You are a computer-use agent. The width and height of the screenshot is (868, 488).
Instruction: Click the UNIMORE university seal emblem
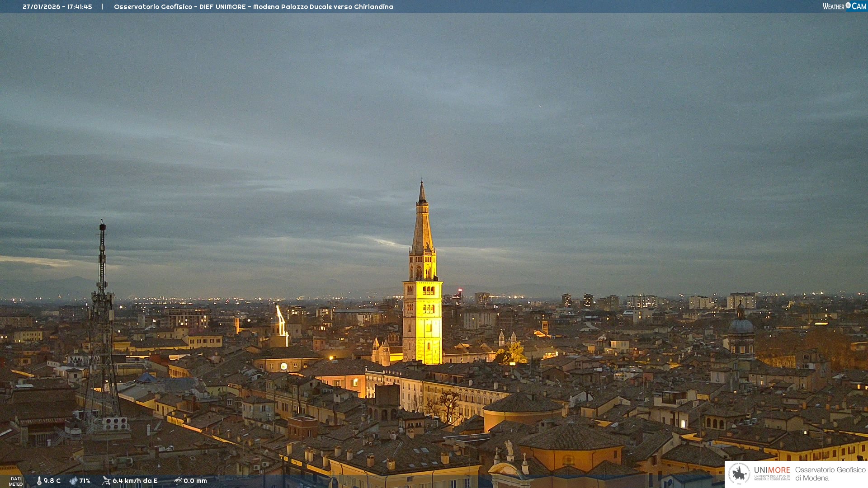pos(739,474)
